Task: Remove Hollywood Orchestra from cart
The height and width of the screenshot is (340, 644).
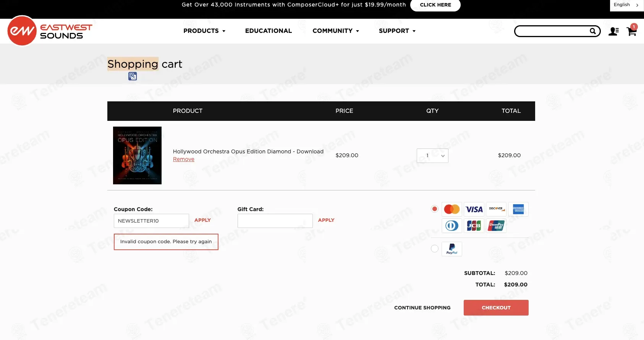Action: [184, 159]
